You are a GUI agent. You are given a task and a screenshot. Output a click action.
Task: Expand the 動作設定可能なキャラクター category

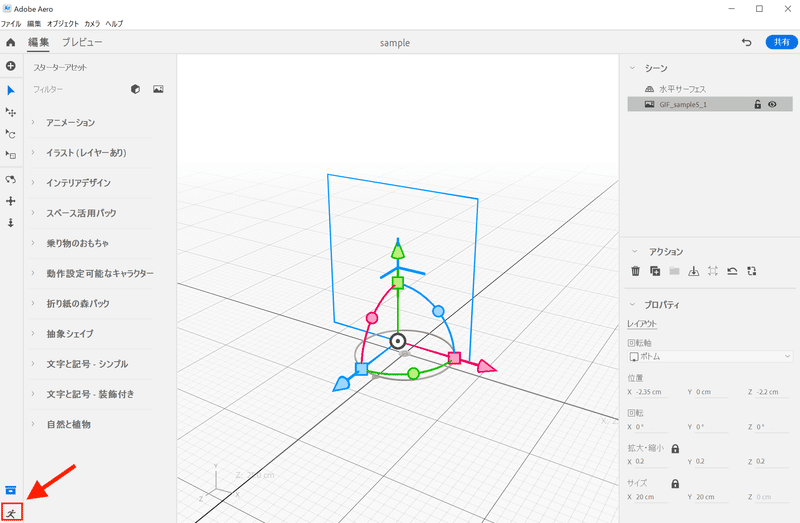34,273
